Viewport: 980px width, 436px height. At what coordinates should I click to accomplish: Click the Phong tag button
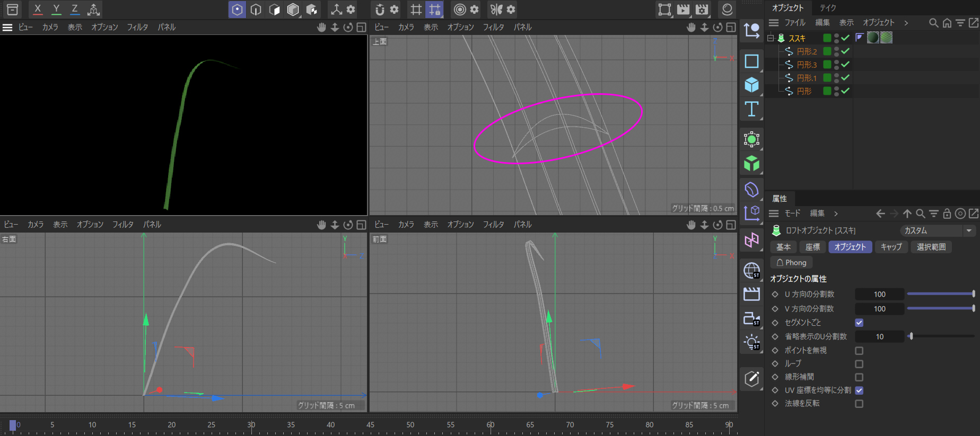coord(791,262)
